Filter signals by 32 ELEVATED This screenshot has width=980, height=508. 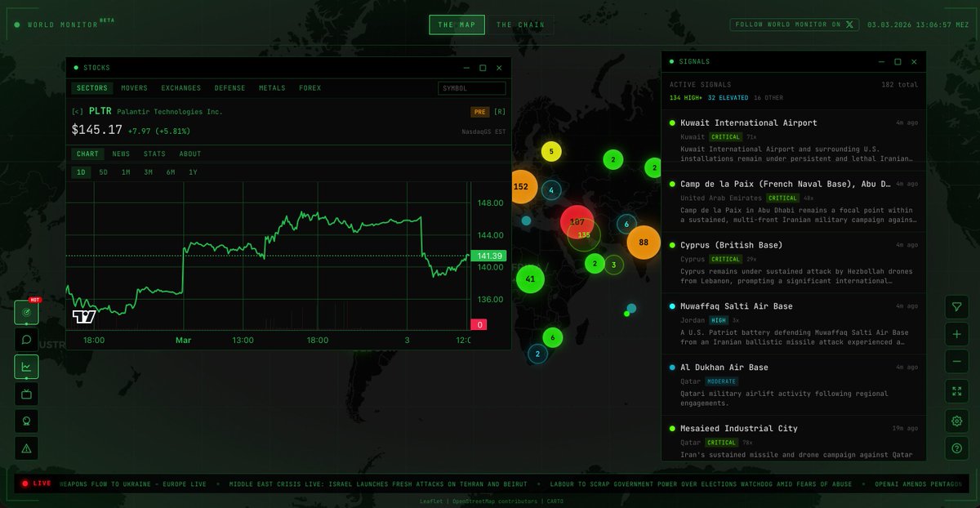[x=728, y=98]
